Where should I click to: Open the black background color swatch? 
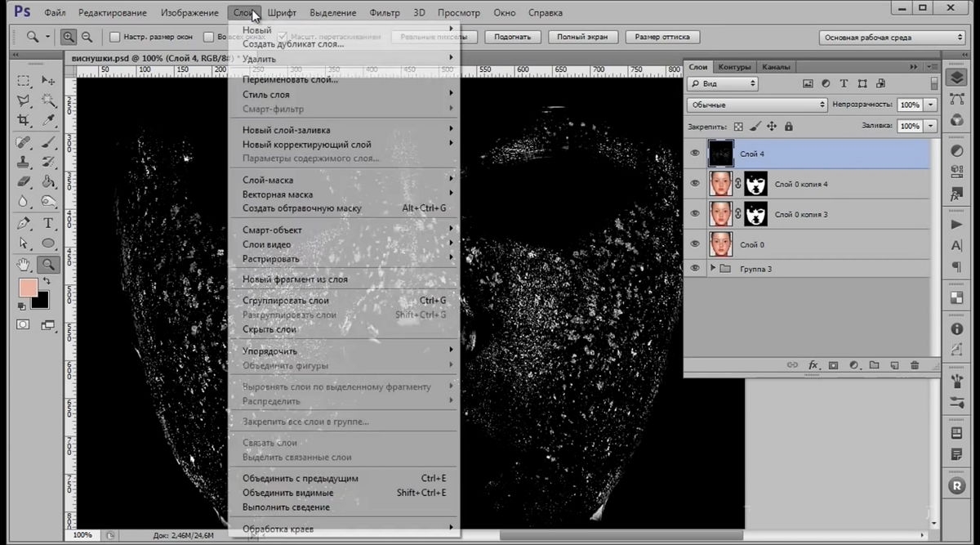(40, 300)
